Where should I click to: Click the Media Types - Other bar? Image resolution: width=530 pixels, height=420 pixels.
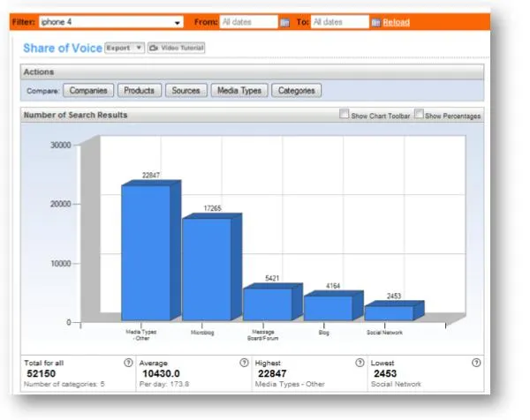click(x=151, y=251)
